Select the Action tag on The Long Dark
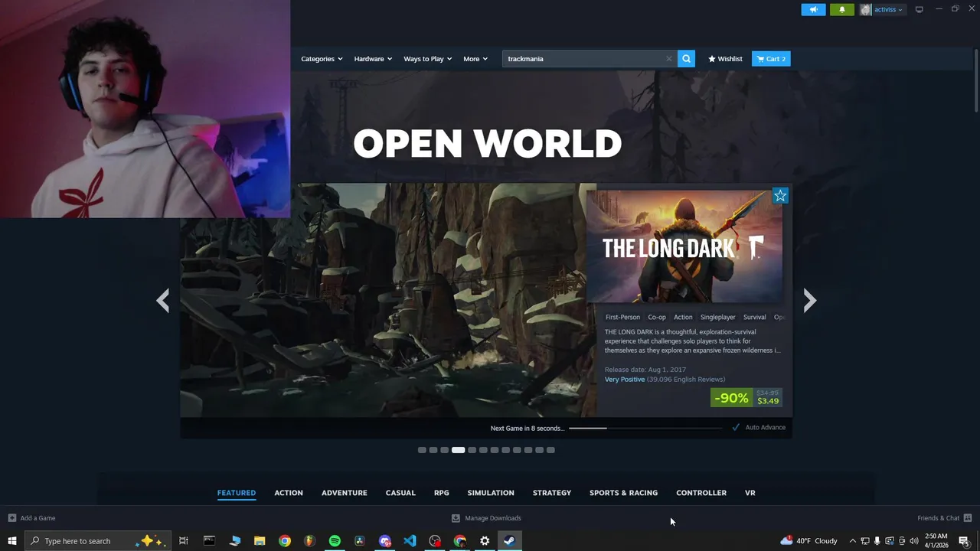Viewport: 980px width, 551px height. point(683,317)
